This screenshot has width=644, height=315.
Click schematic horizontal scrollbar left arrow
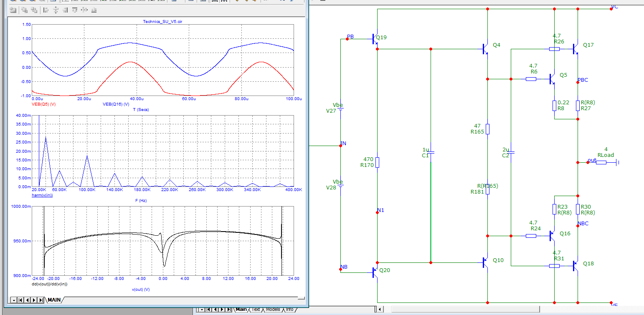(x=380, y=310)
